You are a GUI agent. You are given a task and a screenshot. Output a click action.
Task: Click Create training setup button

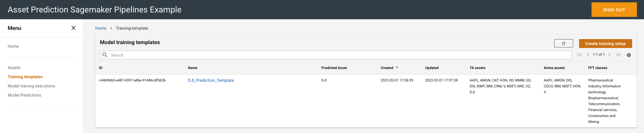(x=605, y=44)
